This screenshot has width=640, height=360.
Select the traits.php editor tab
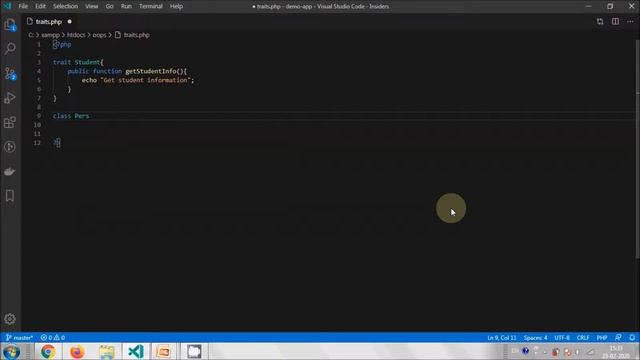point(48,22)
